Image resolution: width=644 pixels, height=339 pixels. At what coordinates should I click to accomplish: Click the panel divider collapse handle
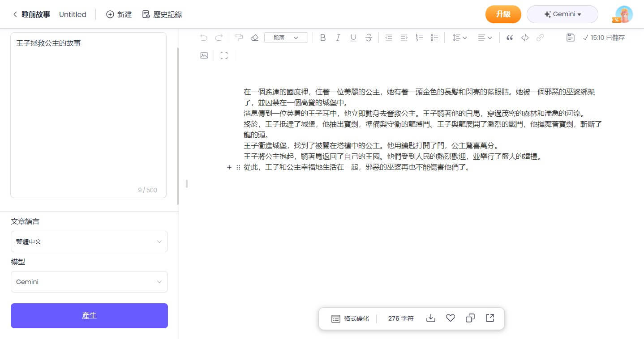186,183
